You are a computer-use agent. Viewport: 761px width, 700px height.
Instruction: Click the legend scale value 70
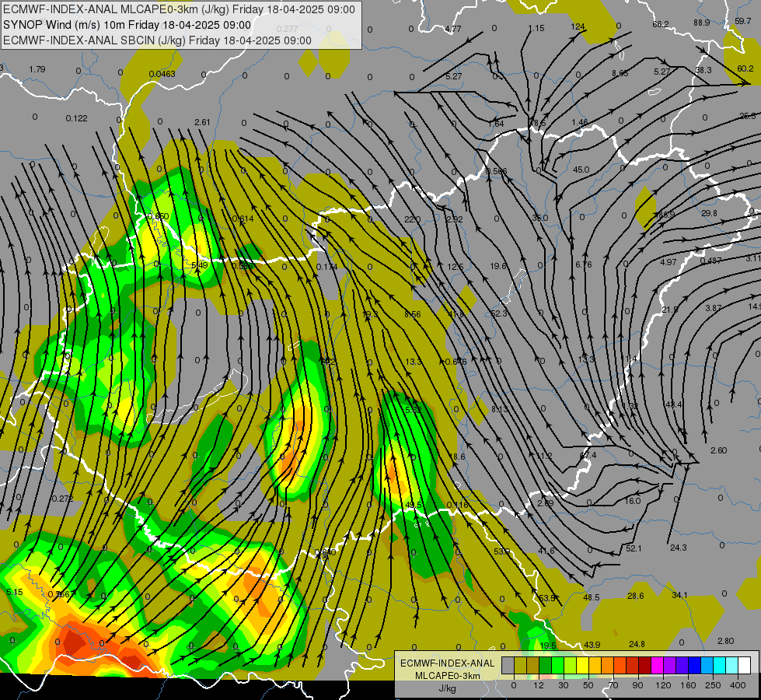pos(613,685)
